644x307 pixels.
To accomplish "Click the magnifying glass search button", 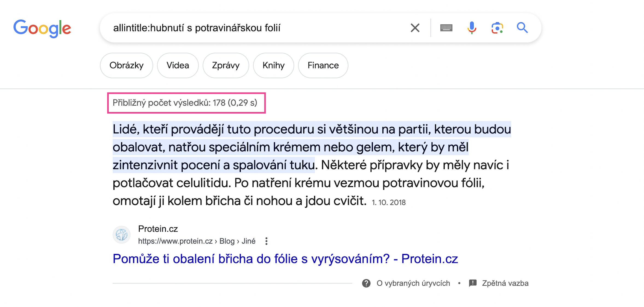I will pos(522,28).
